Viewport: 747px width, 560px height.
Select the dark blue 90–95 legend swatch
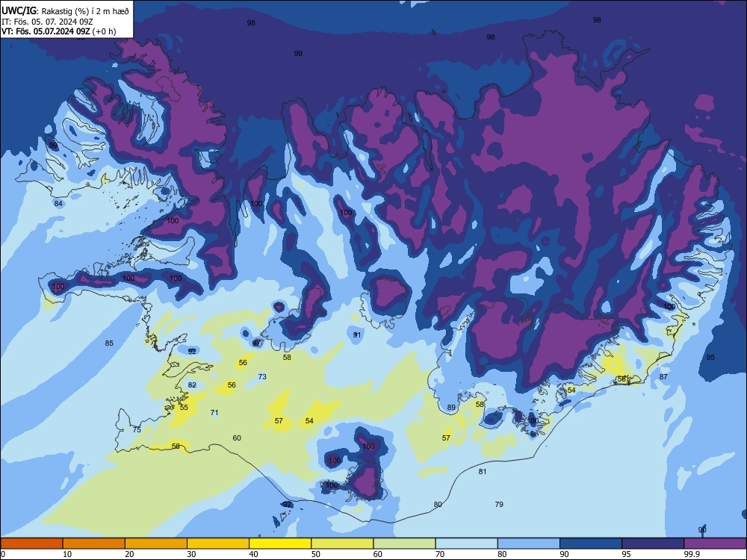click(x=591, y=544)
